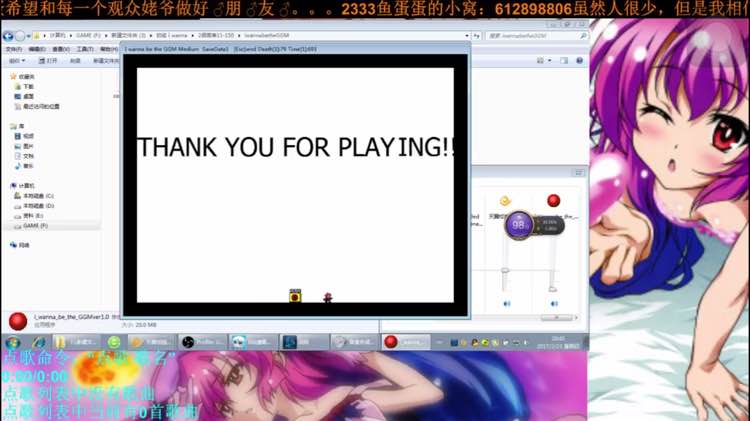Open the 图片 library
750x421 pixels.
coord(24,146)
